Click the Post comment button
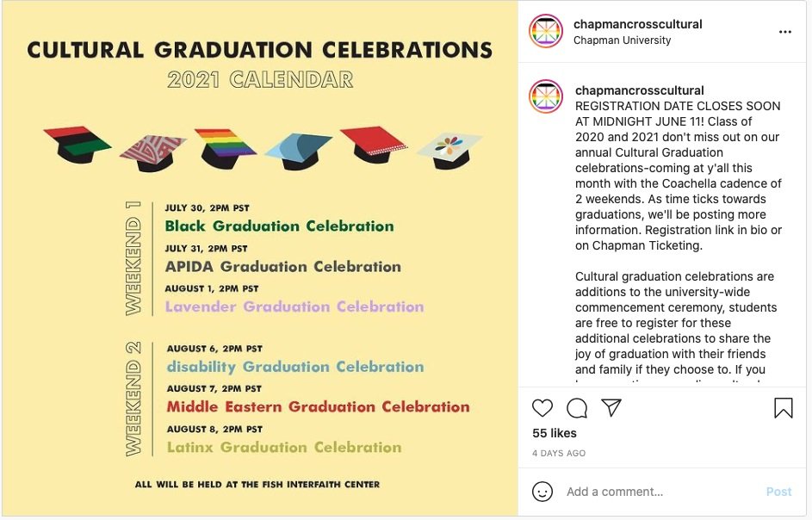 778,492
